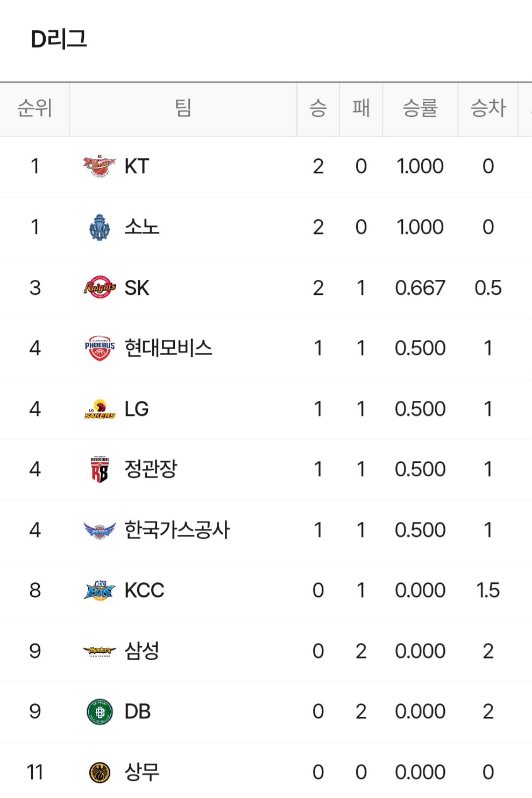Click the 한국가스공사 Pegasus logo

(x=100, y=530)
